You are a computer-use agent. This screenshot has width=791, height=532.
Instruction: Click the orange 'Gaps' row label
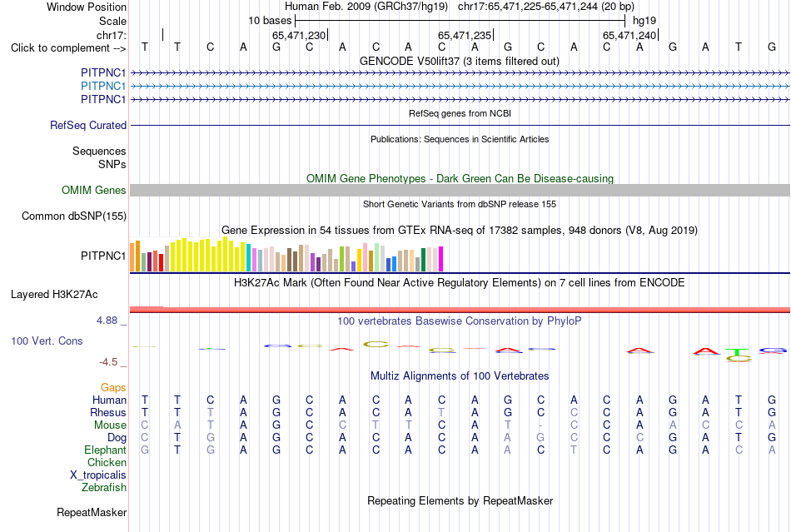click(113, 387)
